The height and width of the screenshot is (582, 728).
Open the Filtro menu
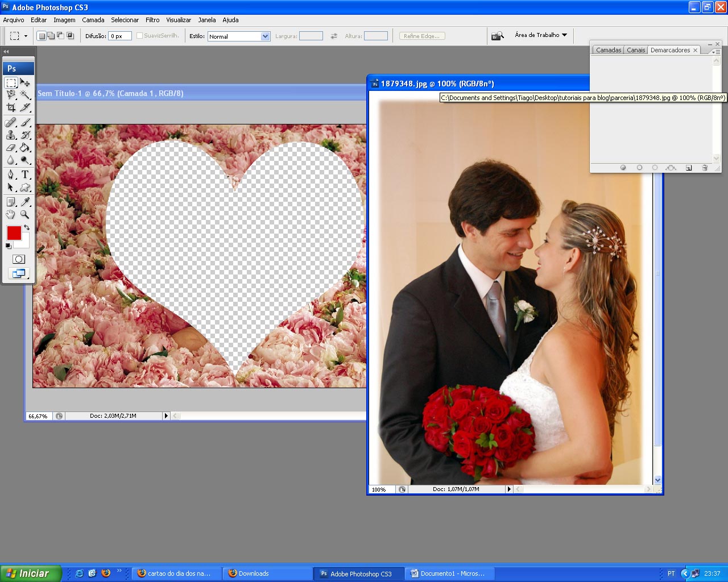pos(152,20)
